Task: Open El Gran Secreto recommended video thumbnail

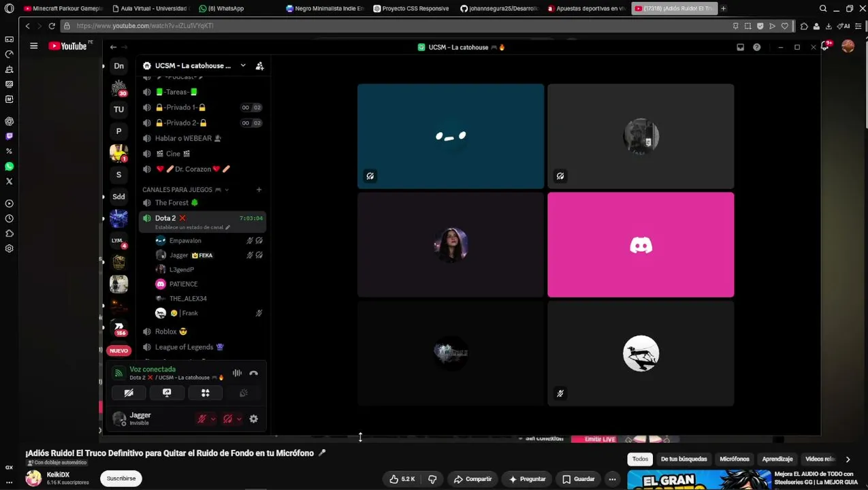Action: coord(698,480)
